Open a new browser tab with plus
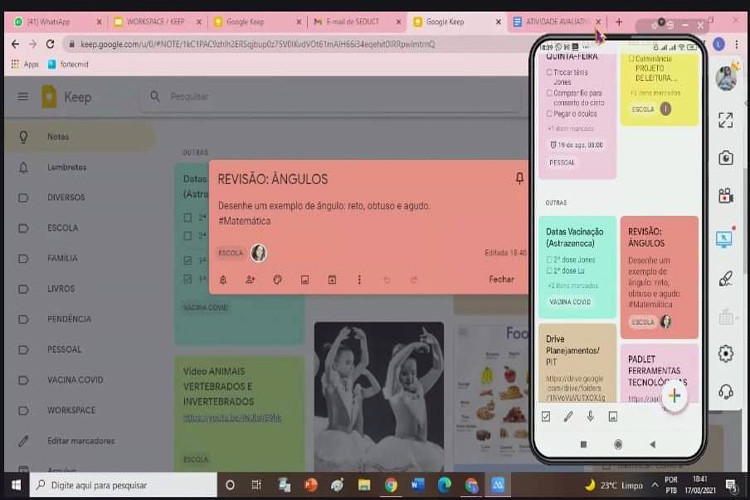Screen dimensions: 750x500 pos(619,22)
